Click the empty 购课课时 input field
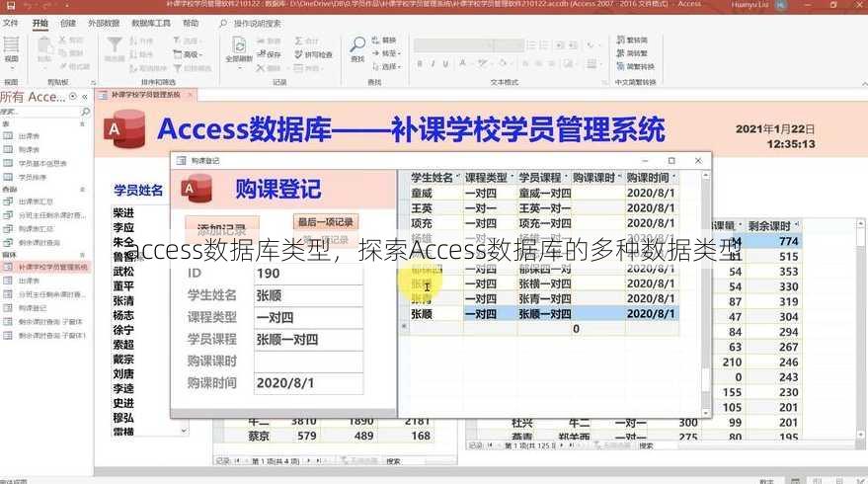The width and height of the screenshot is (868, 484). point(308,362)
